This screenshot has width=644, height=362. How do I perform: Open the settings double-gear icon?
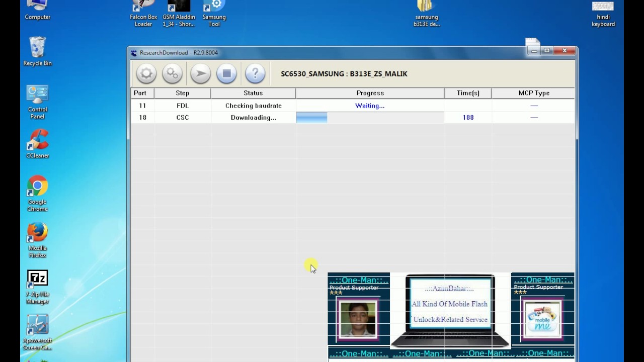click(x=172, y=74)
